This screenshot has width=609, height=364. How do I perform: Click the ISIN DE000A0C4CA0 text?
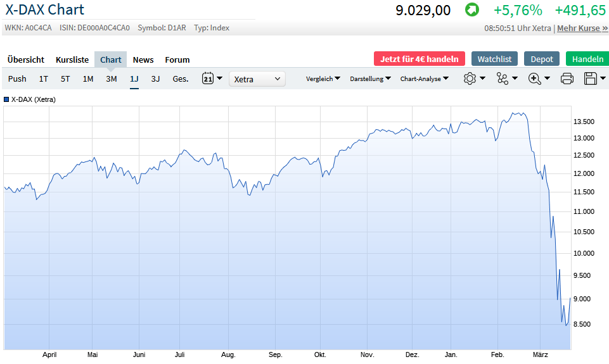point(94,28)
